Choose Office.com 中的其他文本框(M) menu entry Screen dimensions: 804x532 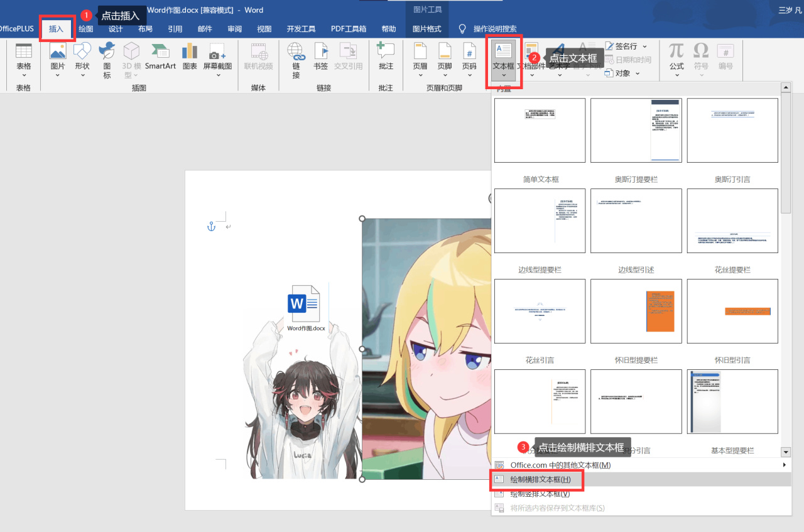(x=641, y=465)
